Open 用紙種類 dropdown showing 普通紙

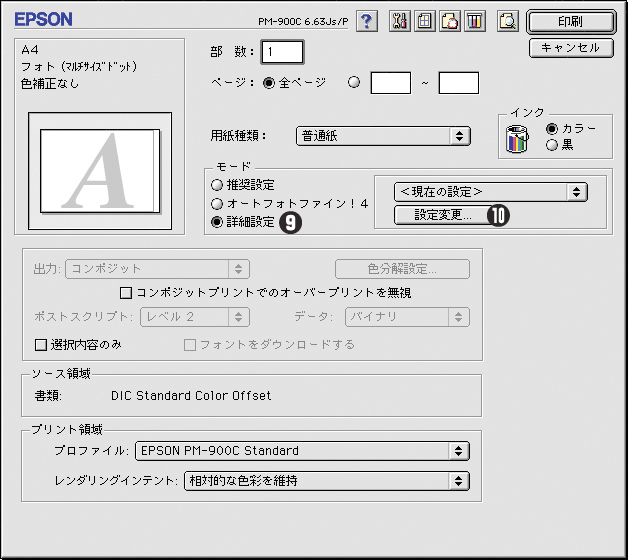[x=383, y=136]
